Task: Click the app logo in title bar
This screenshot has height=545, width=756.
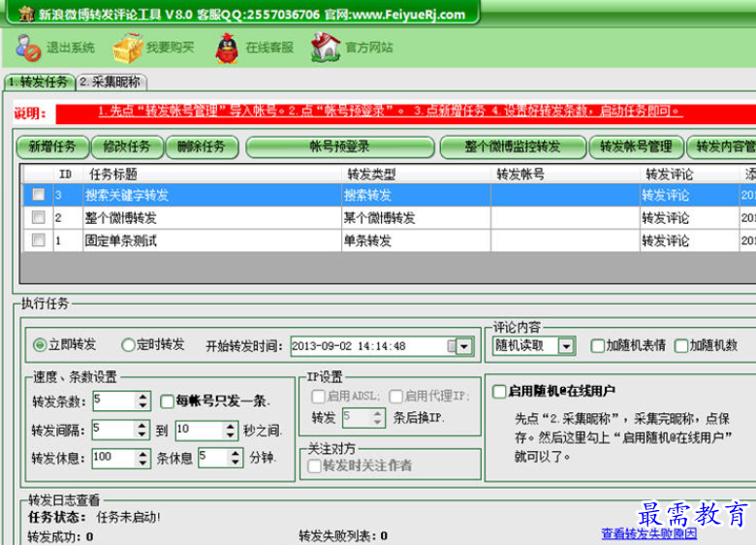Action: [26, 13]
